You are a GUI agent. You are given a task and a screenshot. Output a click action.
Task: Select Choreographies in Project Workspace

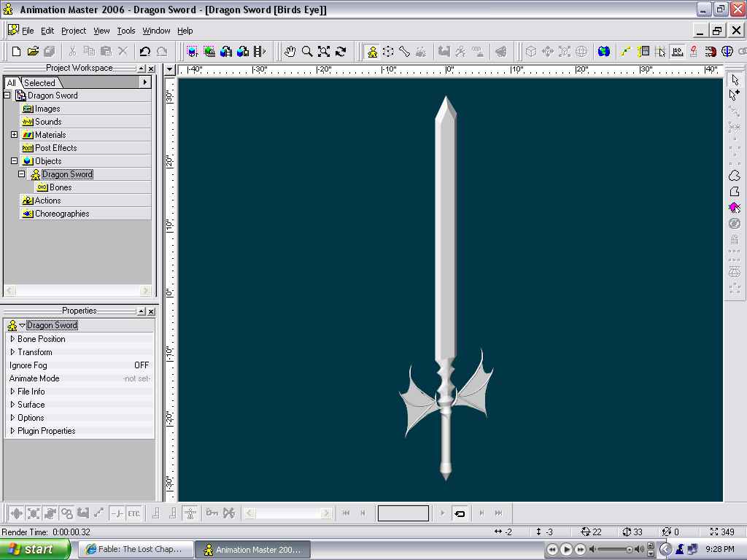62,214
